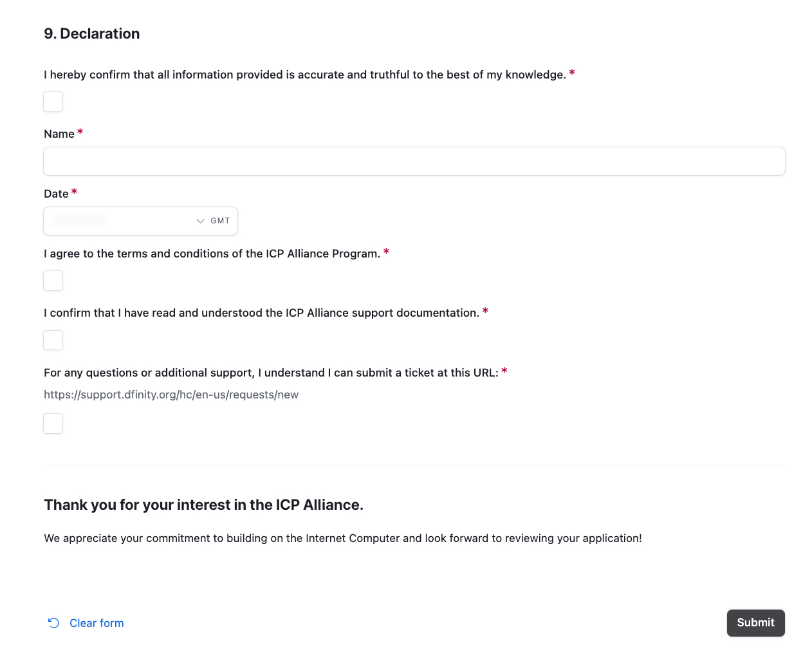Screen dimensions: 812x654
Task: Click the Clear form link text
Action: tap(97, 623)
